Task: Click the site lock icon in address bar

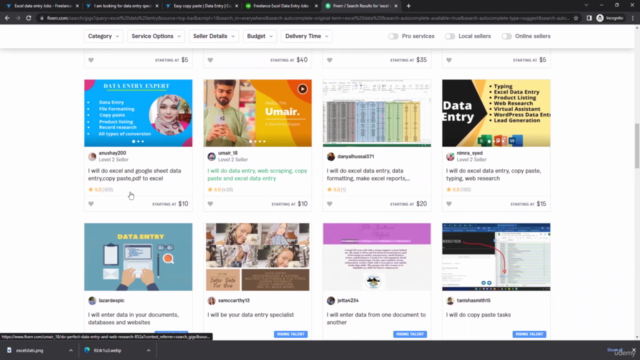Action: coord(41,18)
